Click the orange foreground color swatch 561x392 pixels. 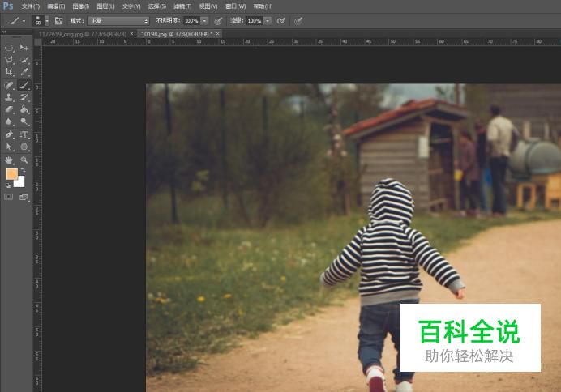11,174
